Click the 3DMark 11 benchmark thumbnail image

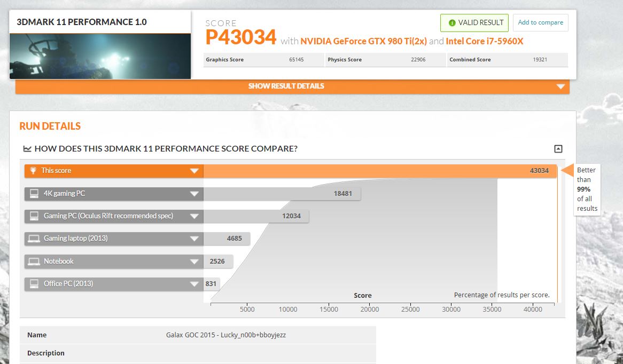[100, 56]
